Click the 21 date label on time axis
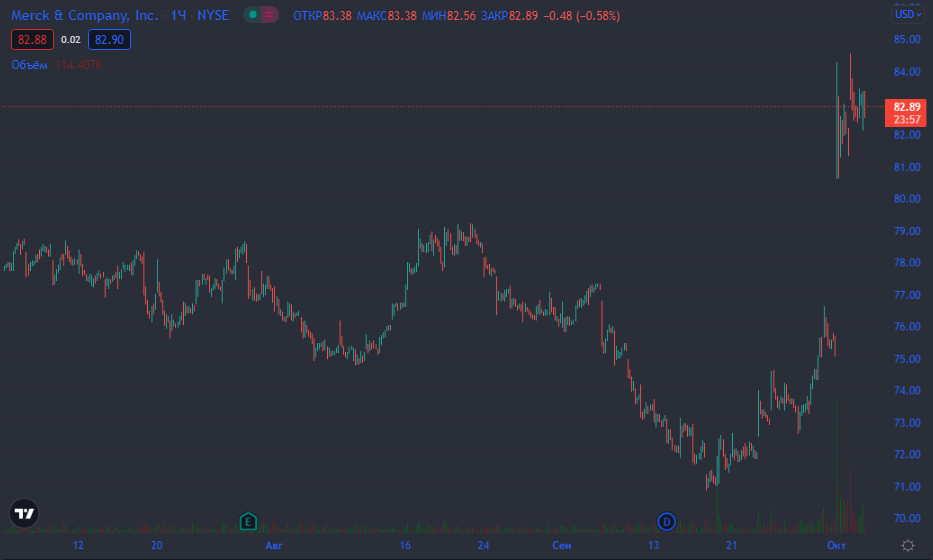Image resolution: width=933 pixels, height=560 pixels. coord(732,545)
